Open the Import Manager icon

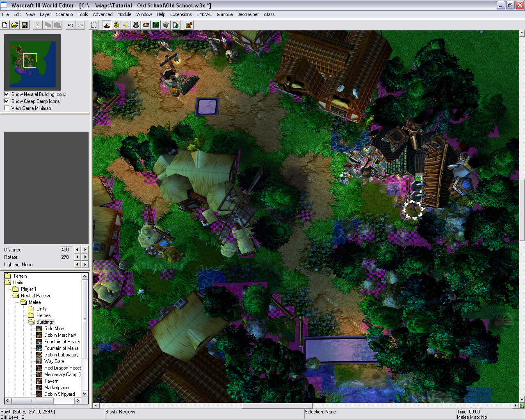176,25
